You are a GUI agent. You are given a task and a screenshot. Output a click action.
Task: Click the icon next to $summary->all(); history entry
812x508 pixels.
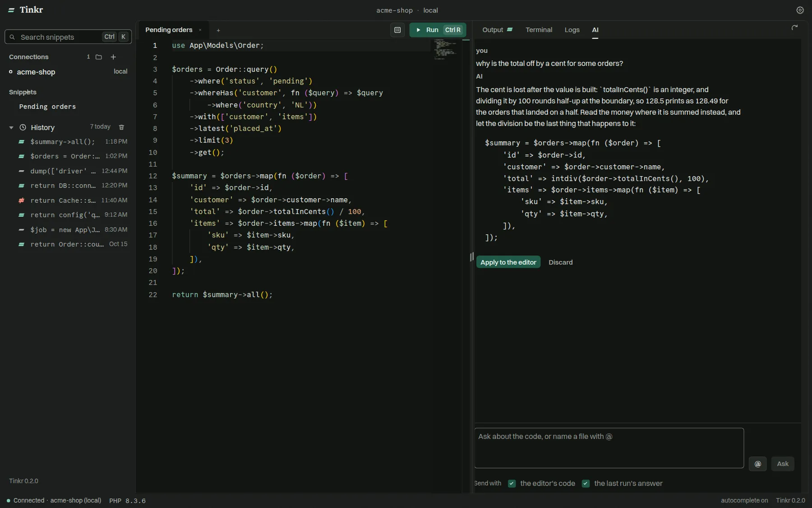(x=21, y=142)
